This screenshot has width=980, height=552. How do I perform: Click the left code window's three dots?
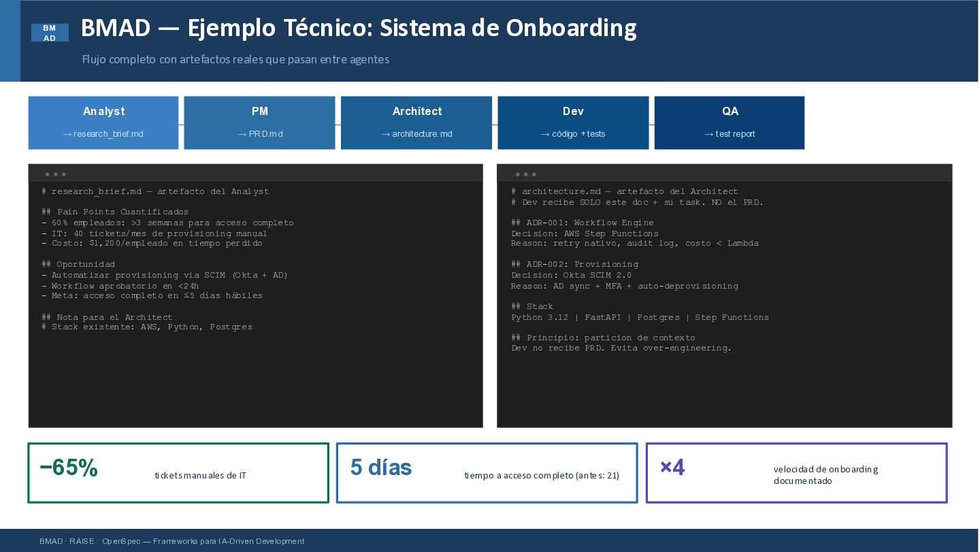[x=55, y=174]
